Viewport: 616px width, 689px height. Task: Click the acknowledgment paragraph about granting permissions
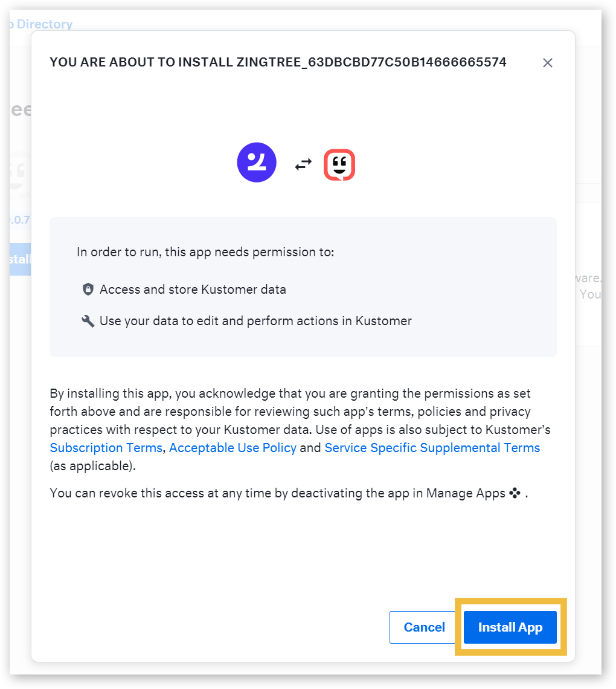[300, 429]
